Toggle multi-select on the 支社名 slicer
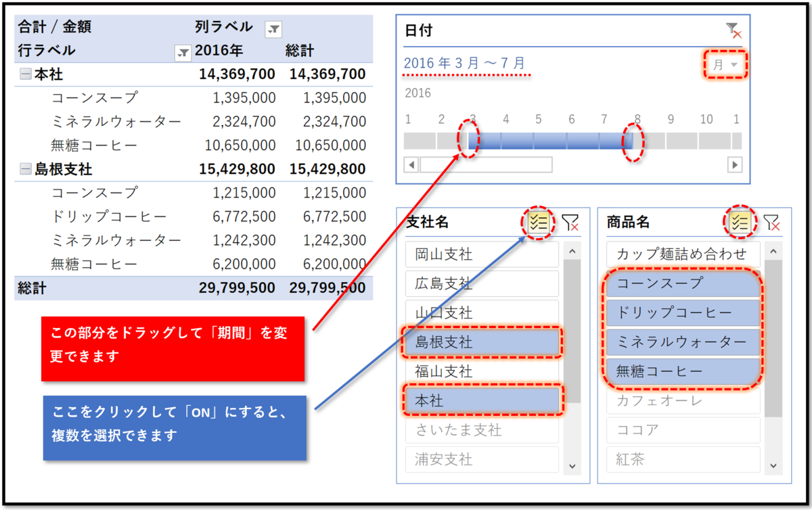812x510 pixels. click(x=537, y=222)
